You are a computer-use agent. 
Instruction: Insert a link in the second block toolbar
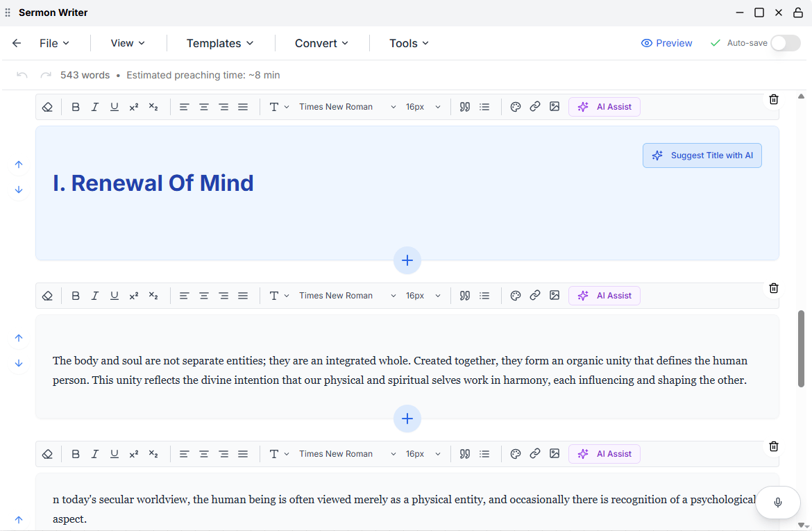tap(535, 295)
